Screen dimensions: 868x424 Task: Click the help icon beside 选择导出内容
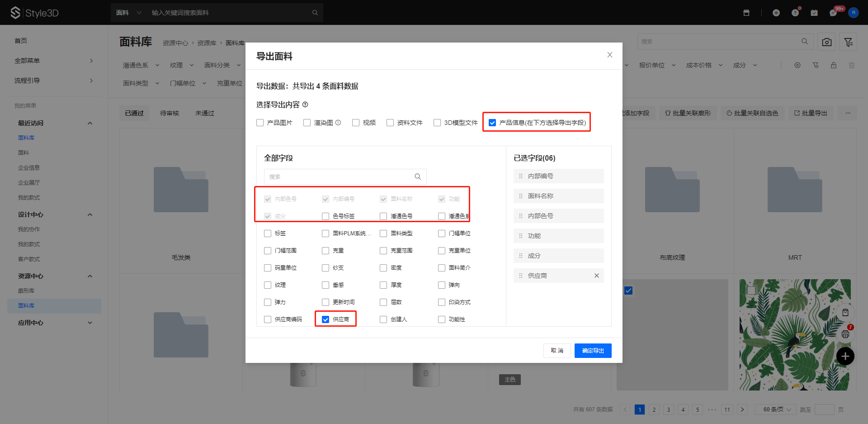305,105
